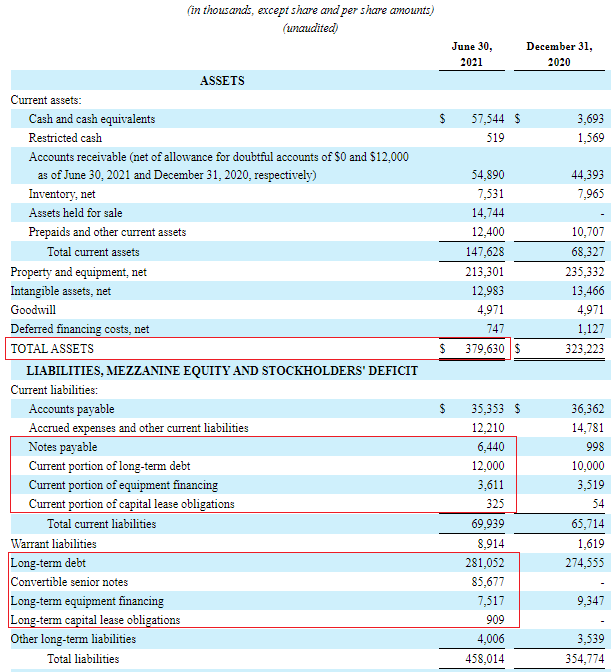Image resolution: width=614 pixels, height=672 pixels.
Task: Click the 35,353 accounts payable value
Action: pyautogui.click(x=488, y=409)
